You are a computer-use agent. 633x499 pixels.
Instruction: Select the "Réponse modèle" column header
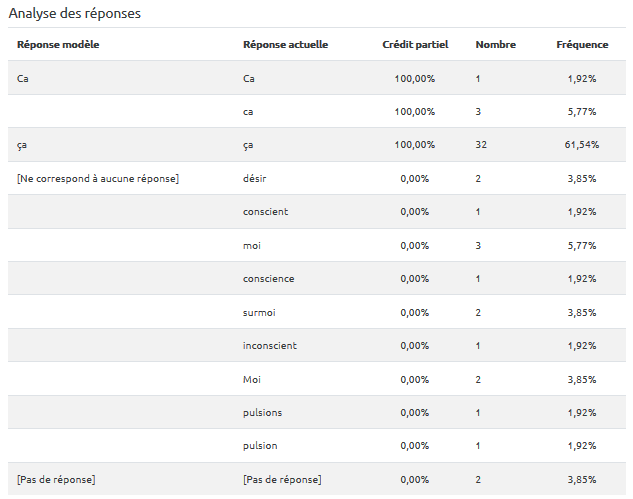(x=58, y=45)
